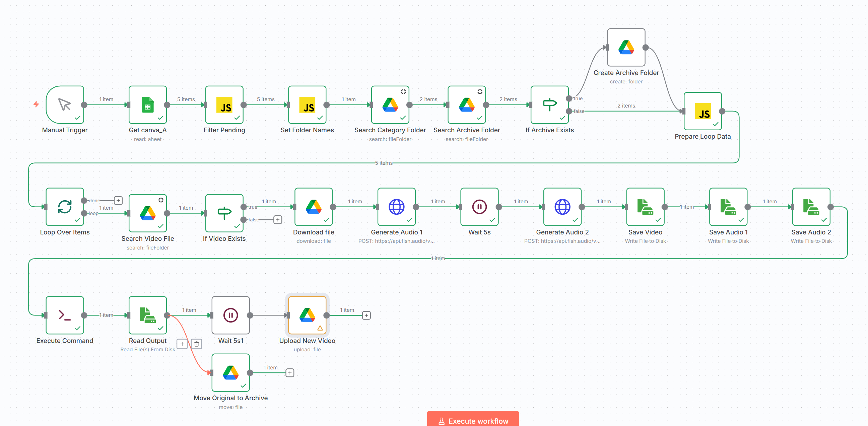Open the Create Archive Folder node
The height and width of the screenshot is (426, 868).
(x=626, y=47)
